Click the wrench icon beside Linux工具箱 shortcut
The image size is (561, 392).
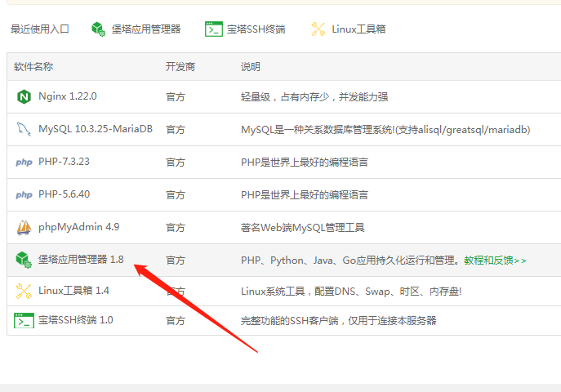tap(318, 29)
